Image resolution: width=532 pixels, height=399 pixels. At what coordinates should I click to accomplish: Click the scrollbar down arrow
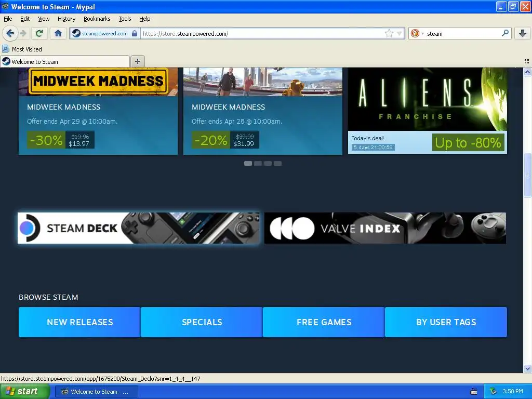pos(527,368)
